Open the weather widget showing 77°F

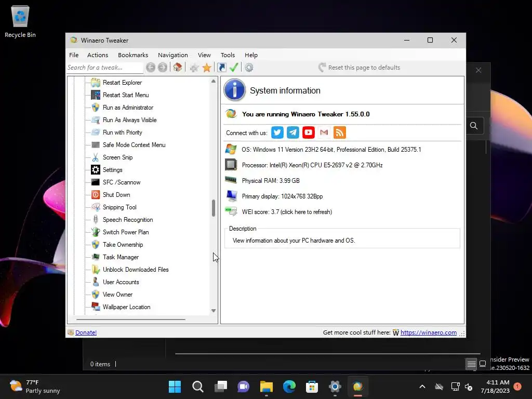click(x=35, y=387)
